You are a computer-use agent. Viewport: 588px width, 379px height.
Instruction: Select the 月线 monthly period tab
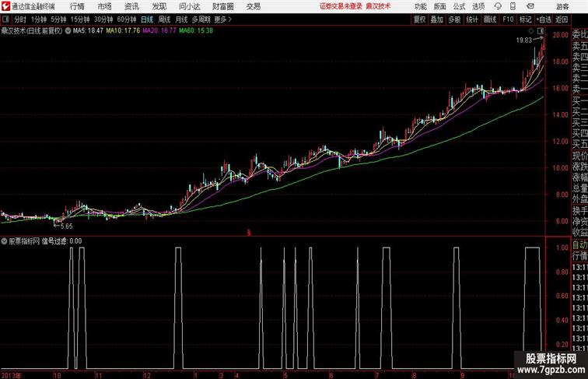(x=181, y=19)
